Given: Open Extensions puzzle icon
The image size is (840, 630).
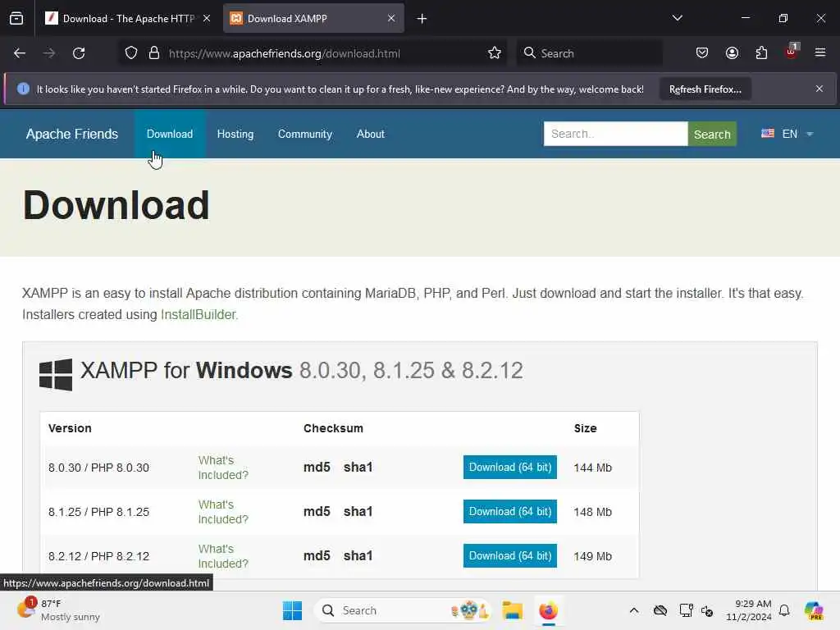Looking at the screenshot, I should [761, 53].
